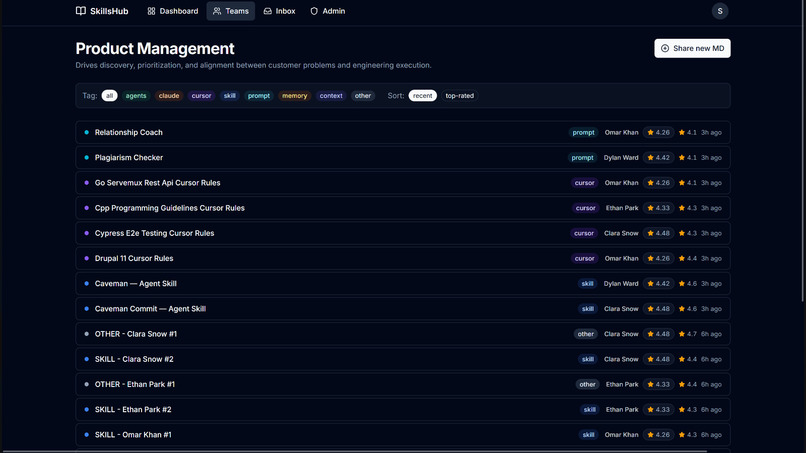This screenshot has width=806, height=453.
Task: Sort list by top-rated
Action: tap(460, 96)
